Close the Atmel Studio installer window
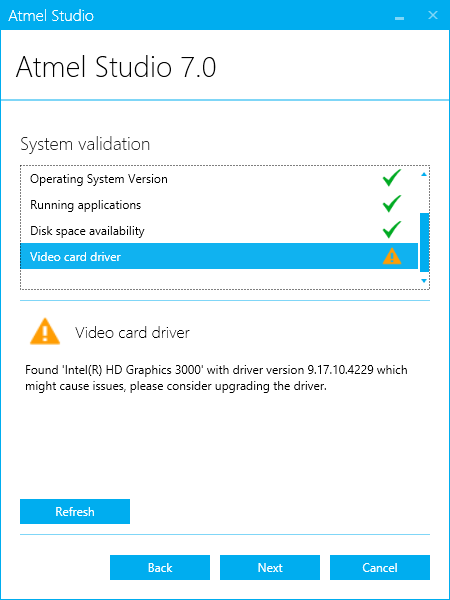This screenshot has width=450, height=600. coord(433,15)
